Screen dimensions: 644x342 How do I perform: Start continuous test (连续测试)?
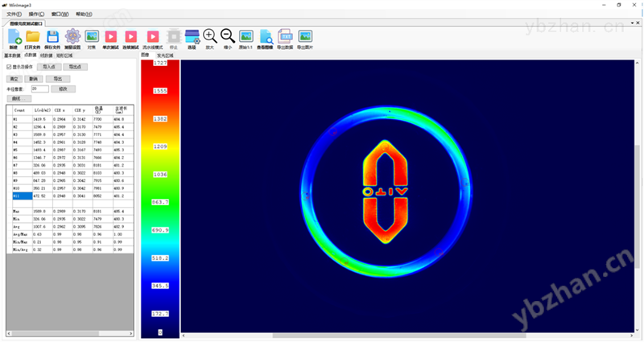point(131,36)
